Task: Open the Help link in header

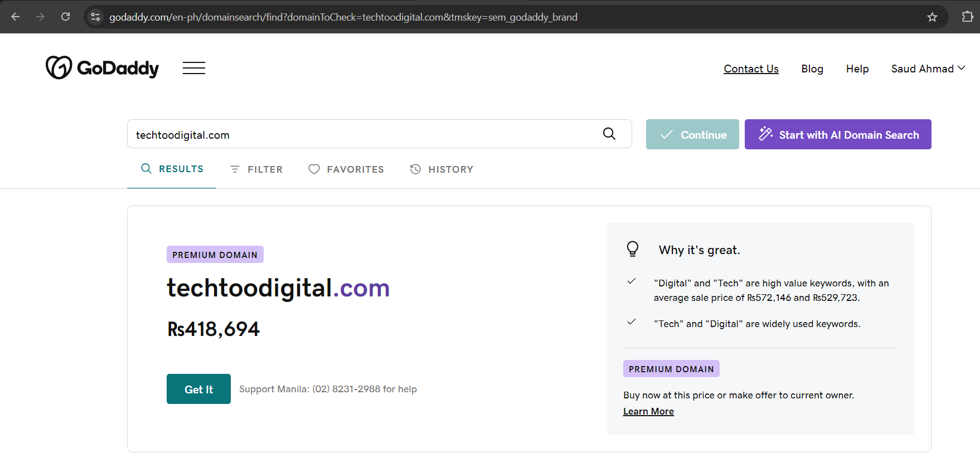Action: pyautogui.click(x=857, y=69)
